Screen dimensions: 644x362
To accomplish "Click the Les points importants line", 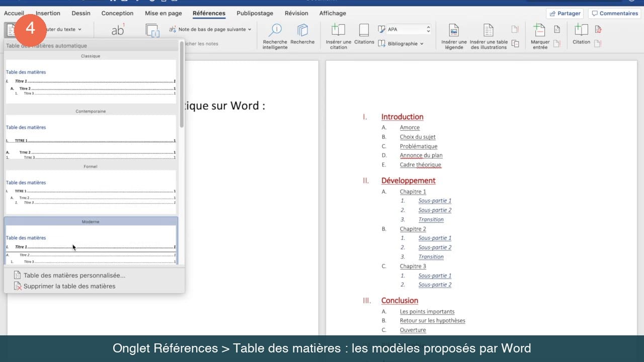I will point(427,312).
